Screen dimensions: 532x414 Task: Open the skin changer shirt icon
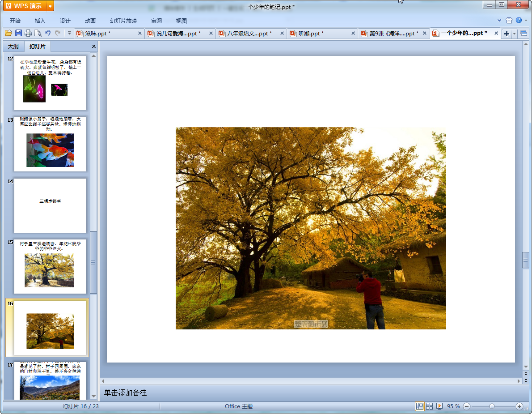click(x=509, y=21)
